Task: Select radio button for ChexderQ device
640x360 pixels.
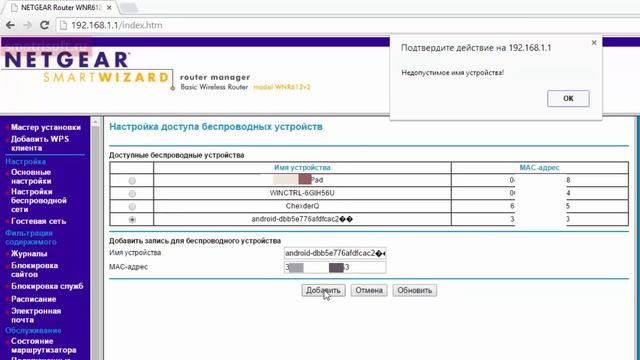Action: 132,207
